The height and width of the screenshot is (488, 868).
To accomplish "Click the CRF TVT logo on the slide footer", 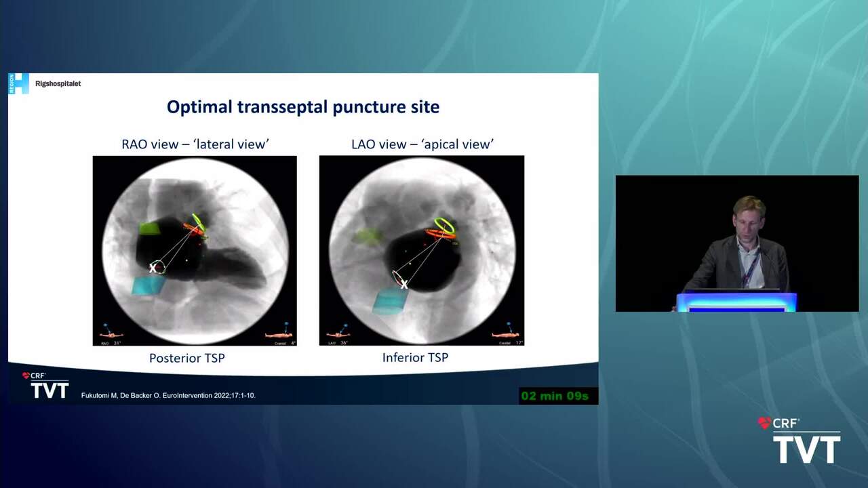I will (45, 386).
